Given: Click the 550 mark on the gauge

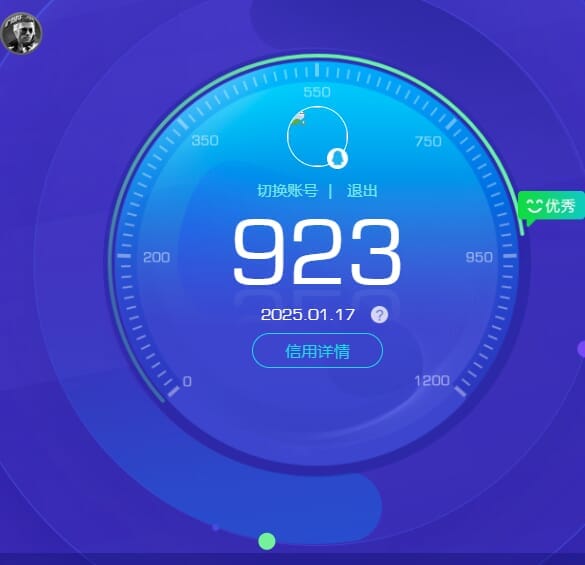Looking at the screenshot, I should [317, 92].
